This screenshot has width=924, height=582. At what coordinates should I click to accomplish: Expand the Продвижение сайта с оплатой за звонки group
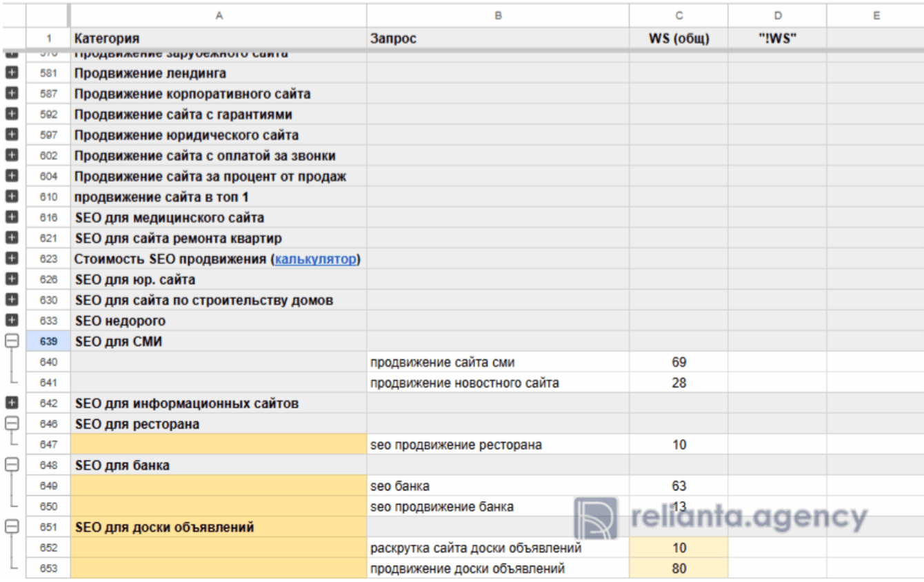point(11,155)
